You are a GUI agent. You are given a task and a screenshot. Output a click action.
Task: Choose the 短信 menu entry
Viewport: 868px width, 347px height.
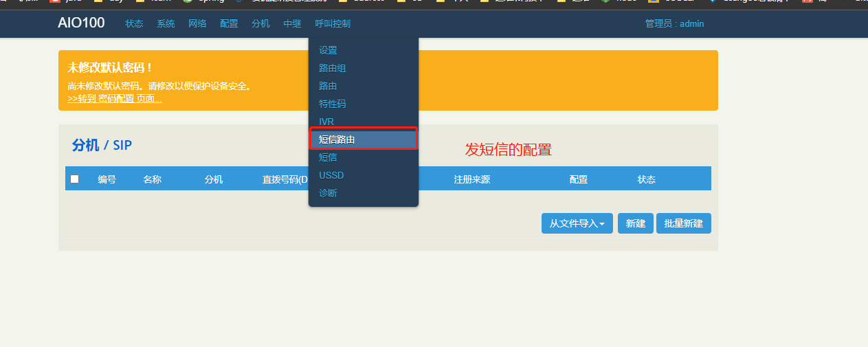tap(364, 157)
